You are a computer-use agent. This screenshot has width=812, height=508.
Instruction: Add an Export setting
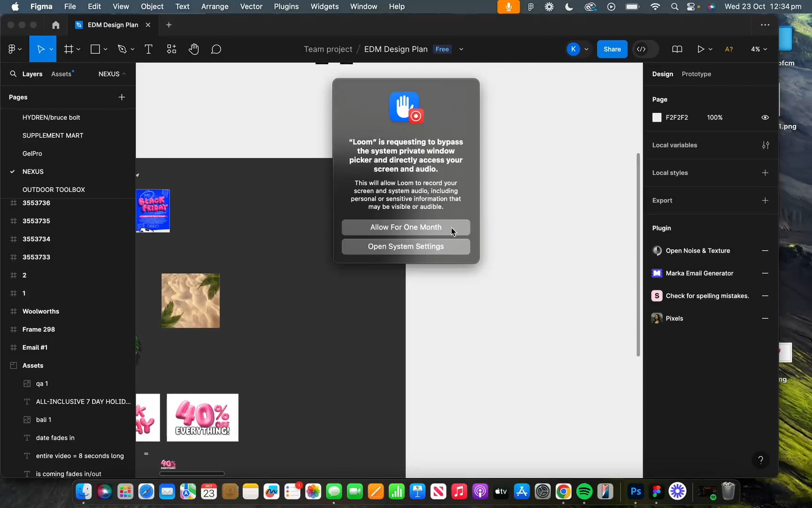click(x=765, y=200)
